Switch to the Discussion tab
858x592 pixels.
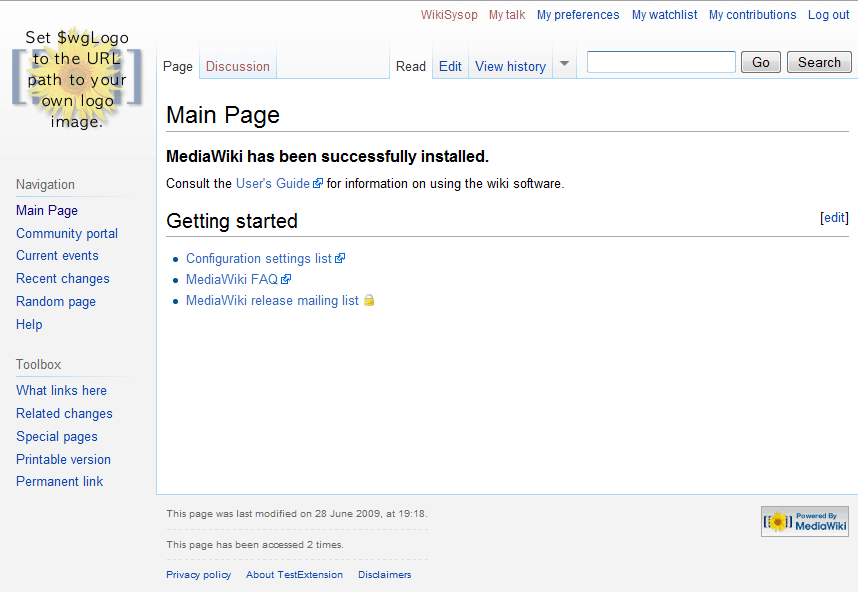point(237,65)
